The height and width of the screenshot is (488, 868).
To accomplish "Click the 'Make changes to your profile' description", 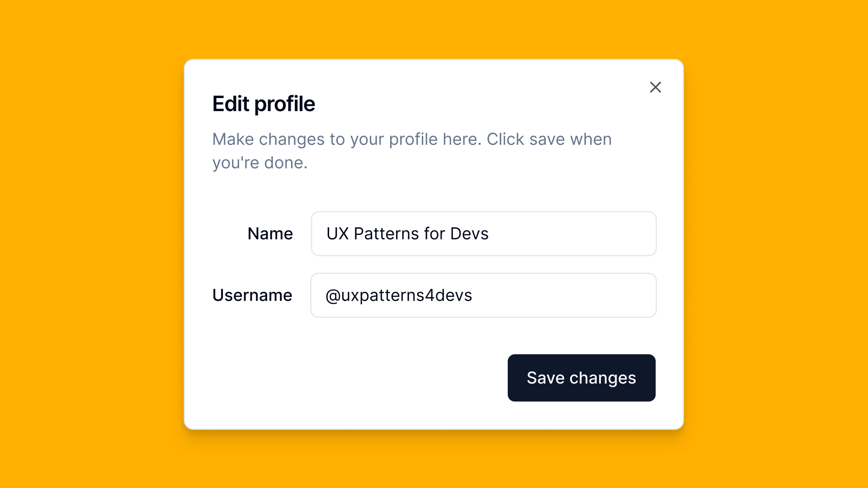I will click(411, 140).
